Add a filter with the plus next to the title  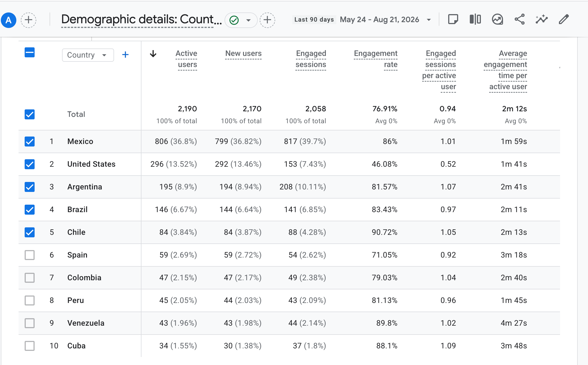[267, 20]
